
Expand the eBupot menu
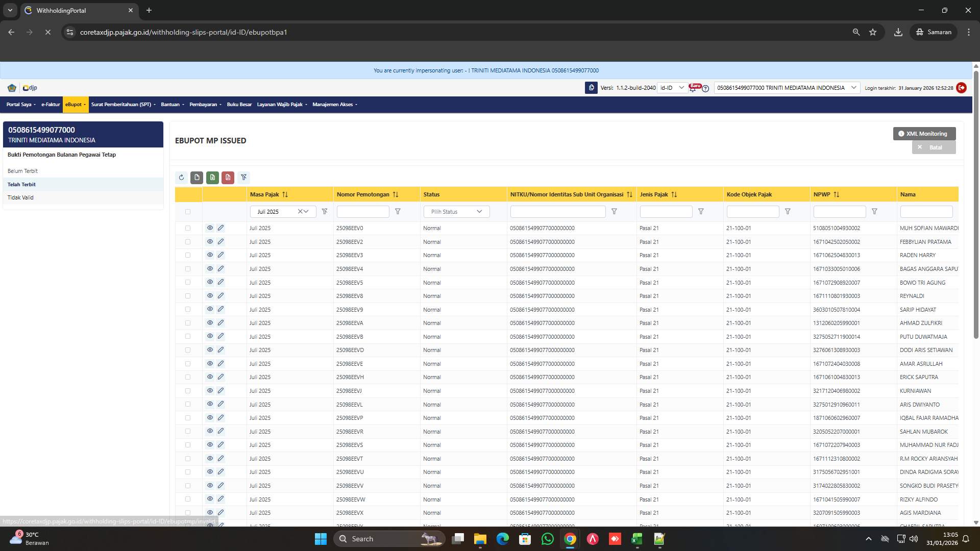tap(75, 104)
